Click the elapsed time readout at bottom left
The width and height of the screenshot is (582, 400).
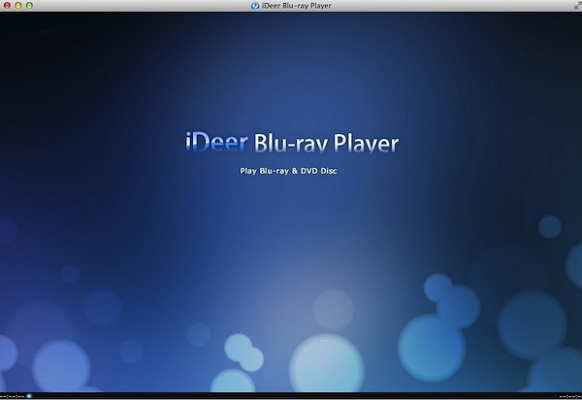[12, 396]
